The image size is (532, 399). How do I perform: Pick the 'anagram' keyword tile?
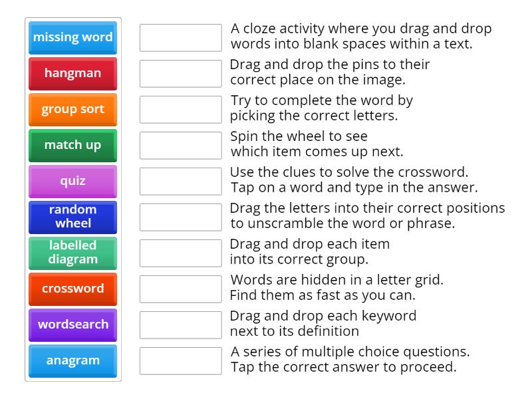(x=72, y=360)
